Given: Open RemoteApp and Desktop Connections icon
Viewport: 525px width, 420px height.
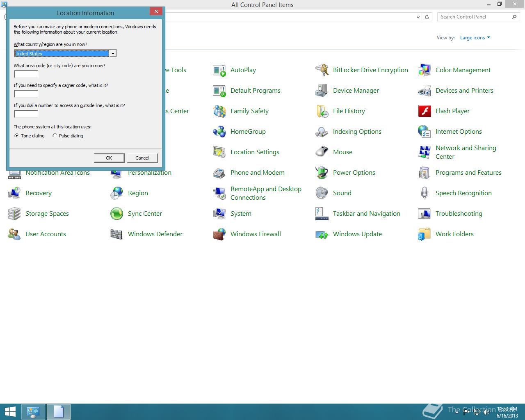Looking at the screenshot, I should (219, 193).
